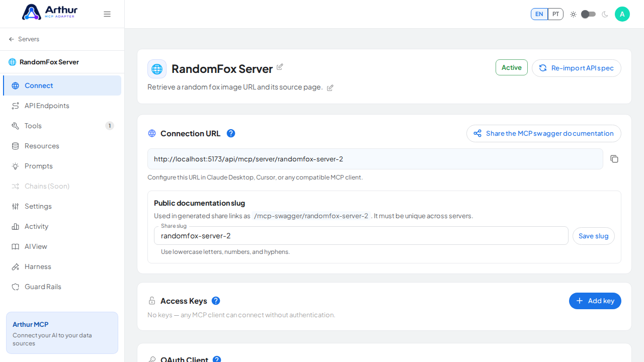Viewport: 644px width, 362px height.
Task: Switch language to PT
Action: coord(555,14)
